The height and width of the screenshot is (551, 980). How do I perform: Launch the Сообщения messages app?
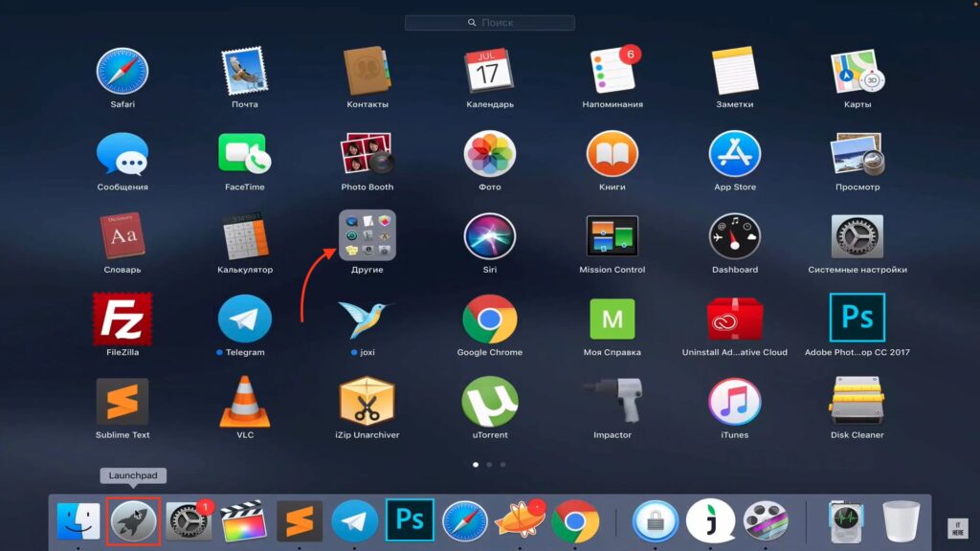[x=122, y=154]
